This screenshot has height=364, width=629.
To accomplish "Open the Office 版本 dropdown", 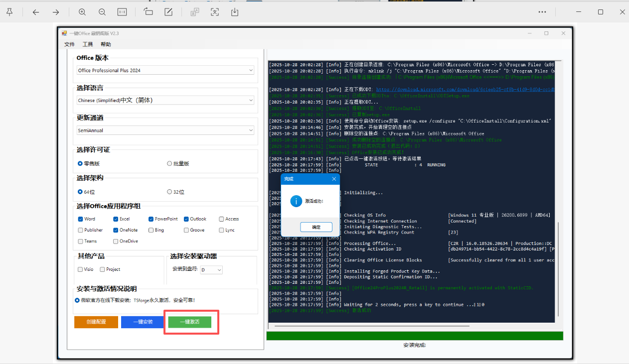I will [165, 71].
